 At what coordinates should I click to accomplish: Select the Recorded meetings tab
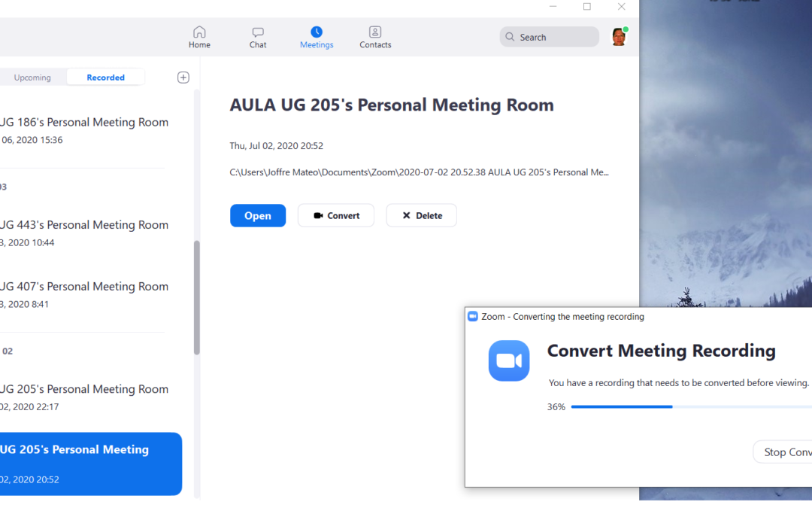coord(106,78)
